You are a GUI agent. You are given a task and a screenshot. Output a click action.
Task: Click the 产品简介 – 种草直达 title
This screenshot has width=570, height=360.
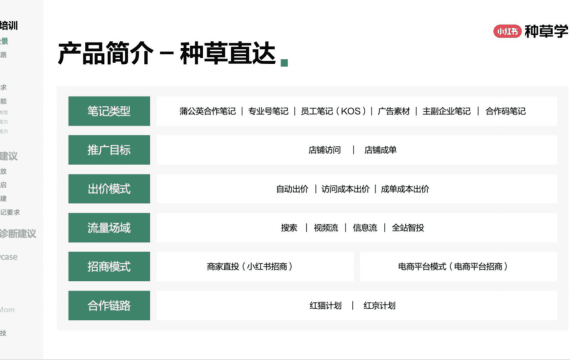click(x=167, y=53)
